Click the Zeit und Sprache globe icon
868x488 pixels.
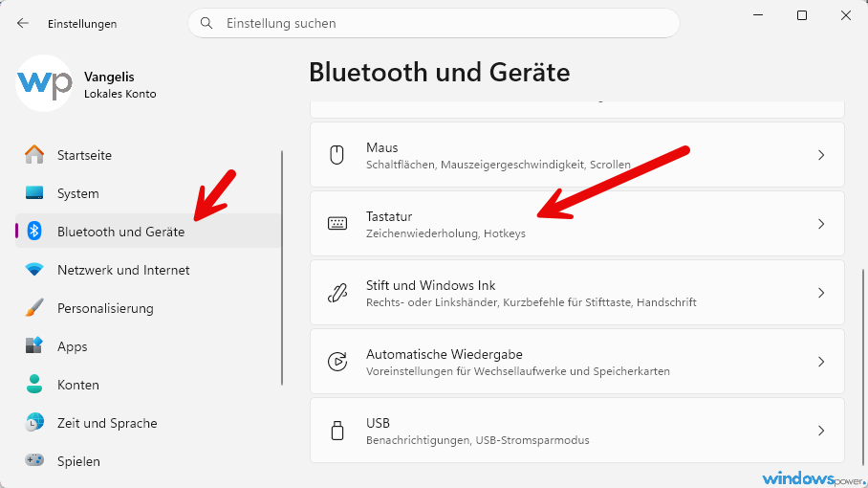click(x=34, y=423)
